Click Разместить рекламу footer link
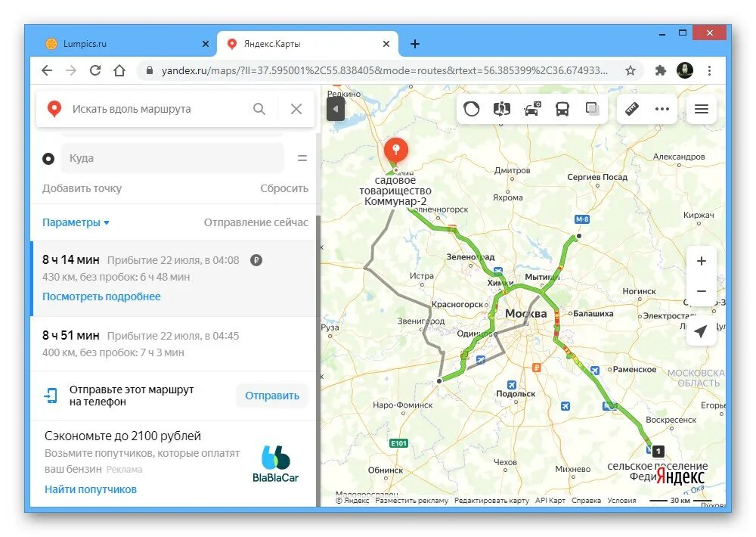 tap(411, 501)
